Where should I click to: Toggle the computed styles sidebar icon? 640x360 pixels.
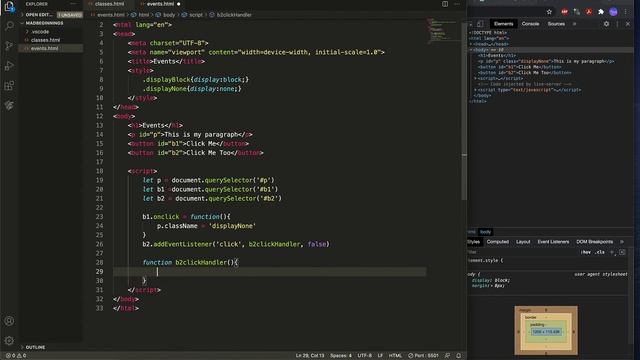[622, 252]
